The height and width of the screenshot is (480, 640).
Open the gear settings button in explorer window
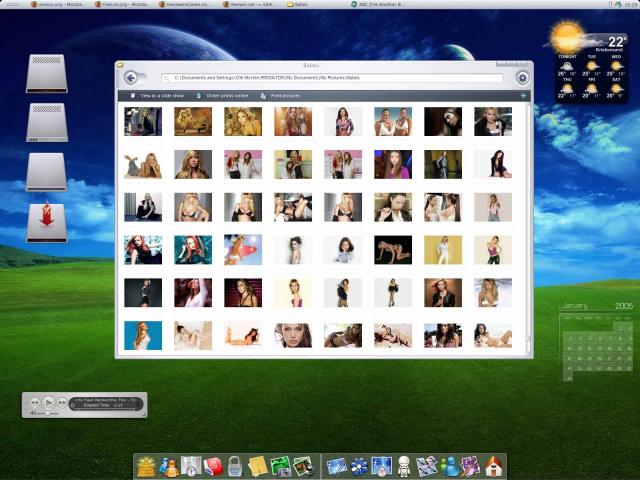pos(522,78)
